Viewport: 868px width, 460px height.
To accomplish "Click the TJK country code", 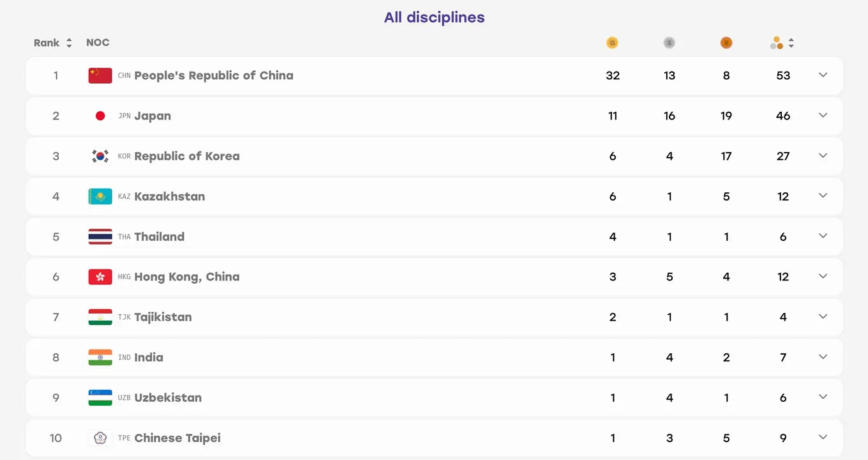I will [124, 317].
